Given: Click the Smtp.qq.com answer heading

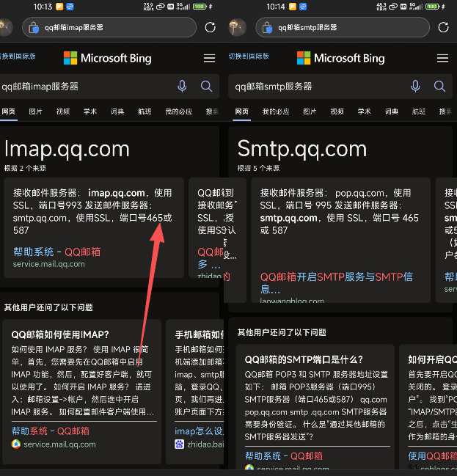Looking at the screenshot, I should point(302,149).
